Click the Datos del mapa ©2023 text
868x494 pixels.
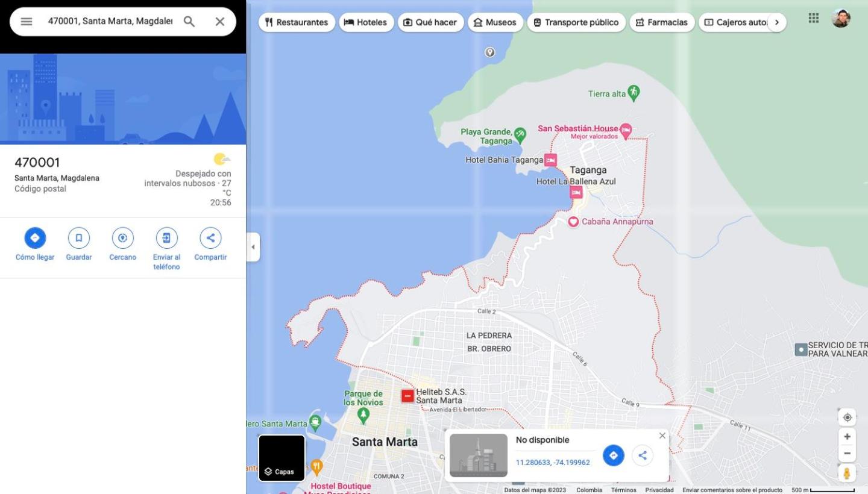pyautogui.click(x=535, y=490)
